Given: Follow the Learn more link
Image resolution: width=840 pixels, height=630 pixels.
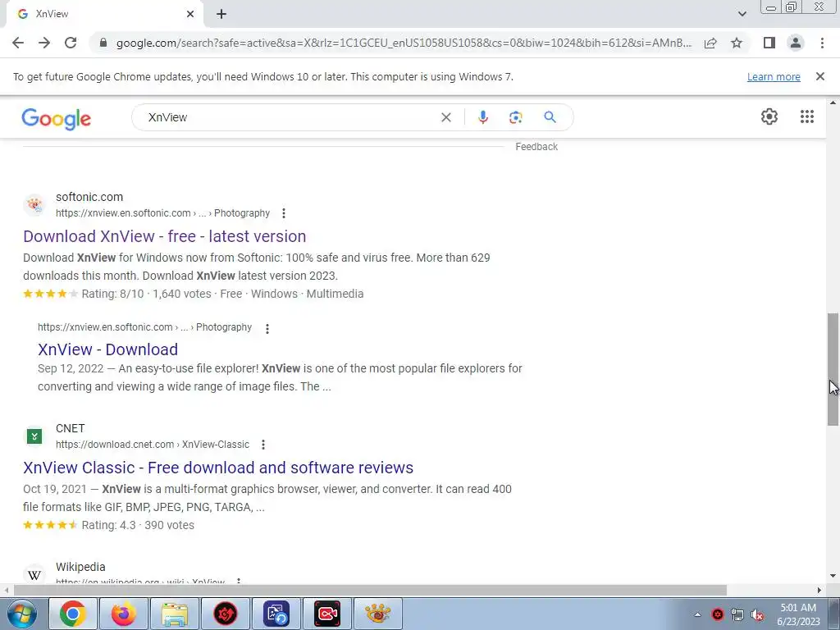Looking at the screenshot, I should [774, 76].
